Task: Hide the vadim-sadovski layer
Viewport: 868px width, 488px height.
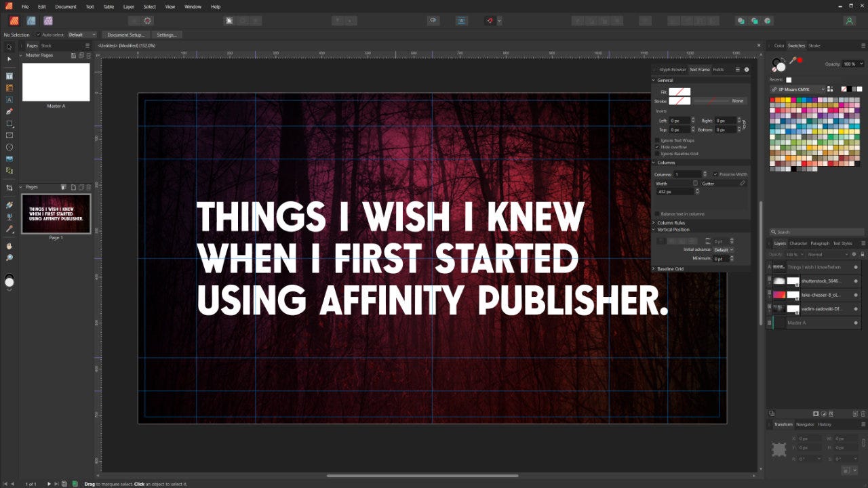Action: [x=856, y=308]
